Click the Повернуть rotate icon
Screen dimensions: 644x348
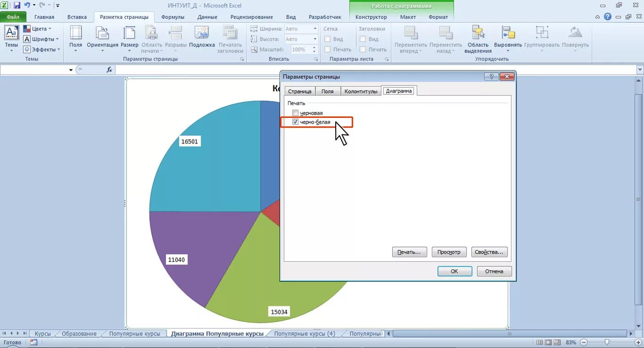[575, 39]
